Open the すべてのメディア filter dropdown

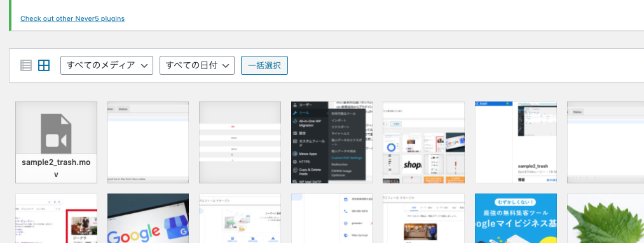click(x=107, y=65)
